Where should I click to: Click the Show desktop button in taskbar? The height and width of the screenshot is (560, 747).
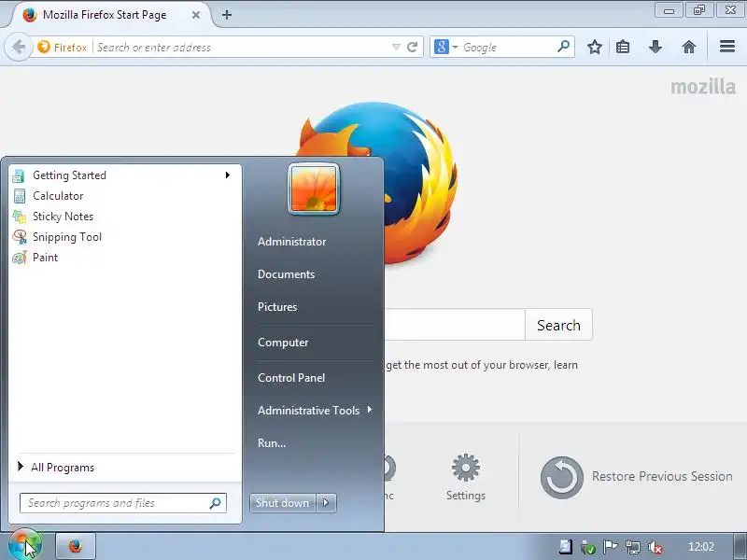point(739,546)
